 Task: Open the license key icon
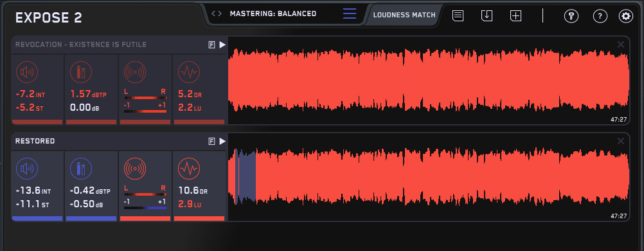pyautogui.click(x=571, y=16)
